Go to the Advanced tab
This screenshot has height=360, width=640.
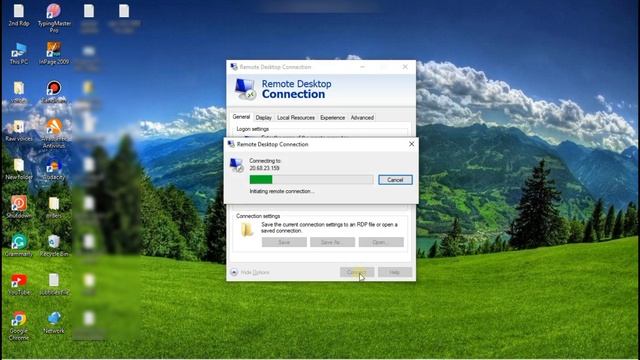tap(362, 118)
